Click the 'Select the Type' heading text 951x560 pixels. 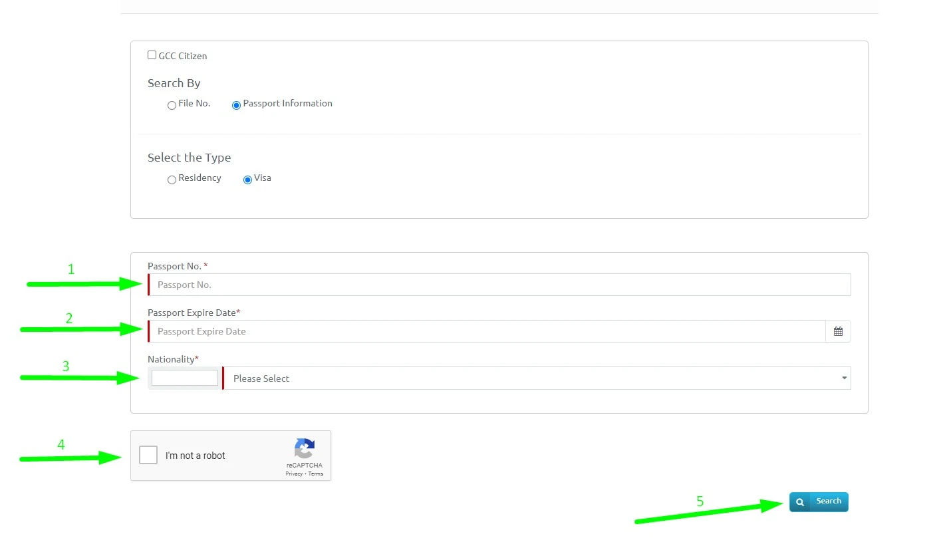[189, 158]
